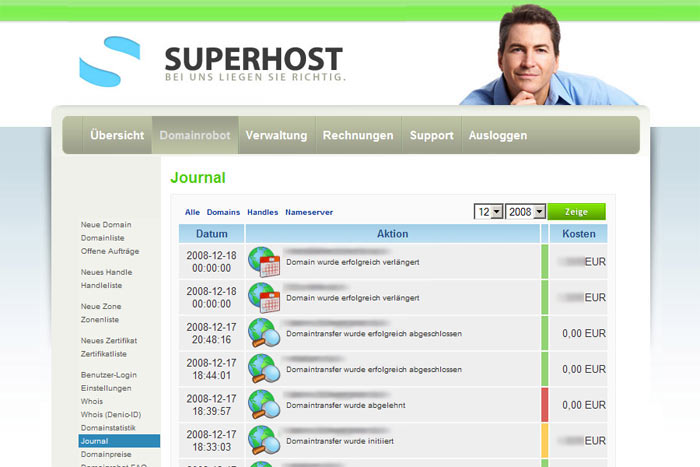The height and width of the screenshot is (467, 700).
Task: Filter journal by Domains
Action: pyautogui.click(x=223, y=212)
